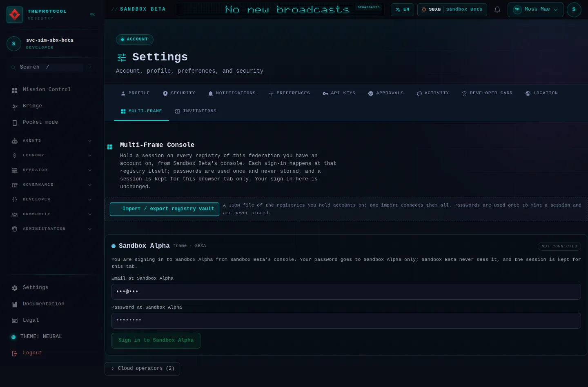This screenshot has height=387, width=588.
Task: Open notifications bell icon
Action: click(497, 10)
